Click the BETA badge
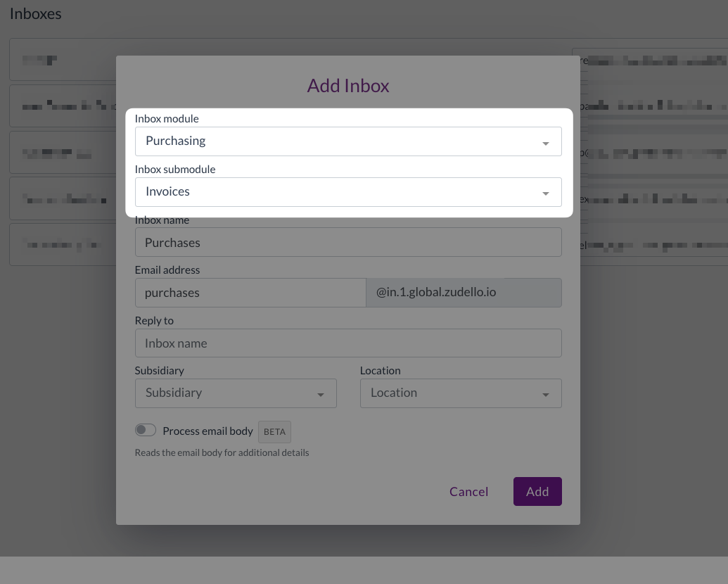 tap(274, 432)
